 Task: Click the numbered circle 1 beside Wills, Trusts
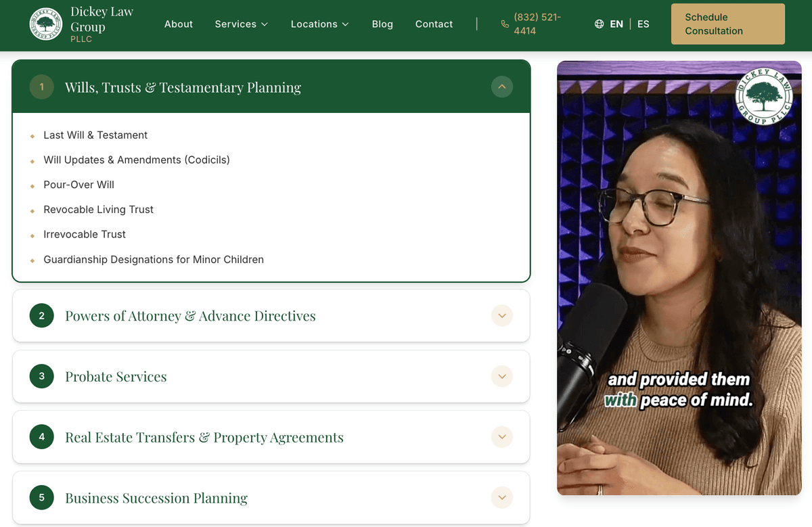point(41,87)
